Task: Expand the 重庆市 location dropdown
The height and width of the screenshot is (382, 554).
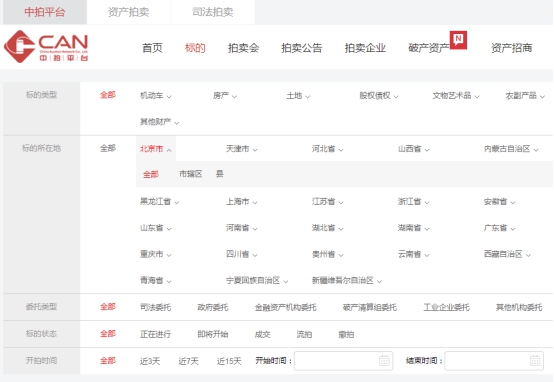Action: click(156, 254)
